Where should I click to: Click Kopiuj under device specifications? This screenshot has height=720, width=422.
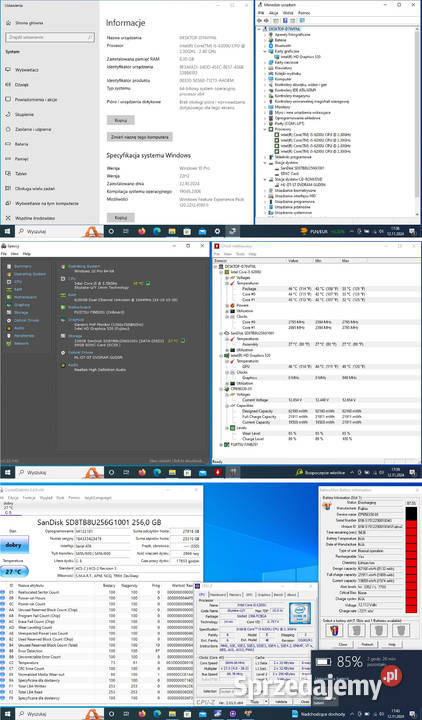pos(121,120)
